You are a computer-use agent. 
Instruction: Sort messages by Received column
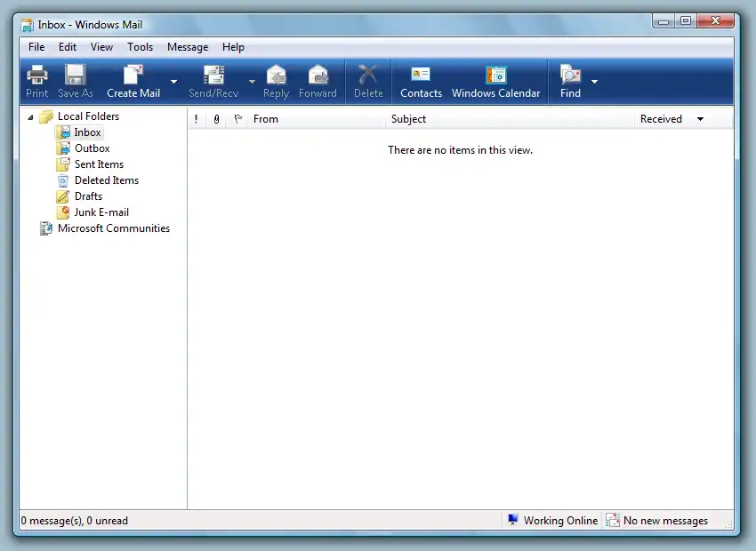click(661, 119)
